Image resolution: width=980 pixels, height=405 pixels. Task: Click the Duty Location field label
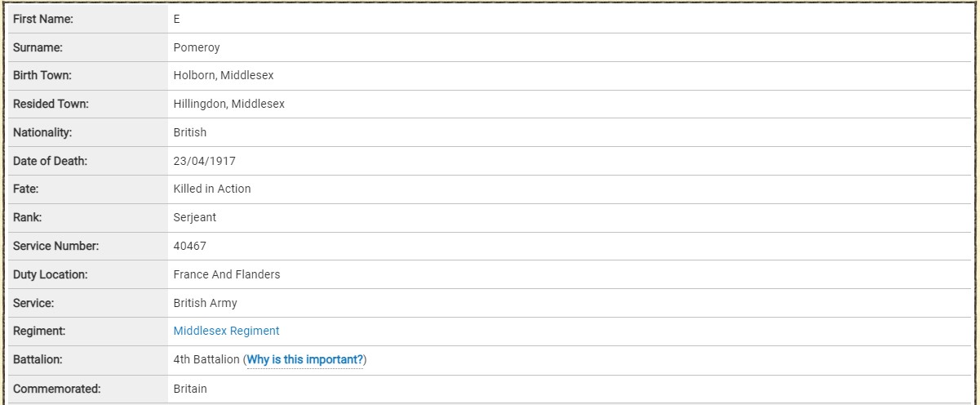[x=51, y=274]
